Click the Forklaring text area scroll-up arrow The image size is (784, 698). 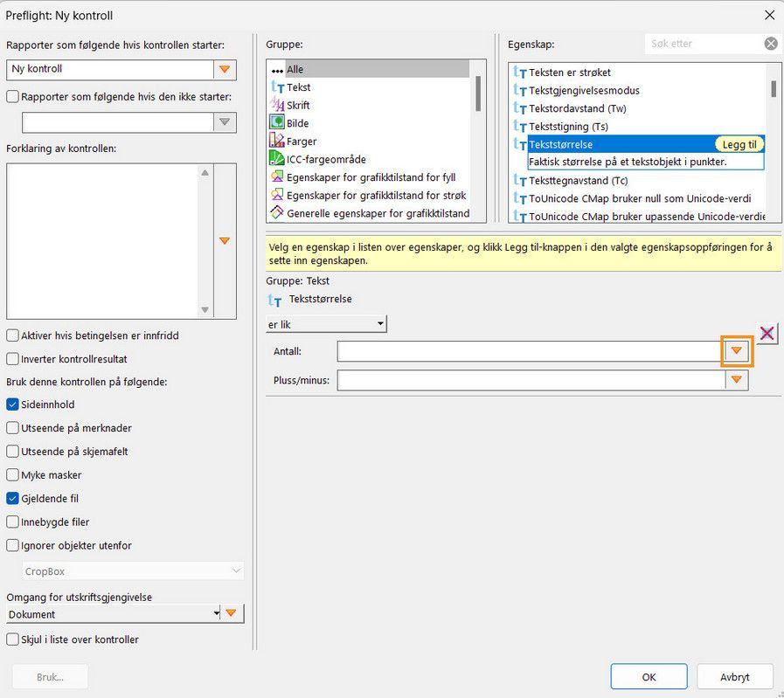pos(205,173)
